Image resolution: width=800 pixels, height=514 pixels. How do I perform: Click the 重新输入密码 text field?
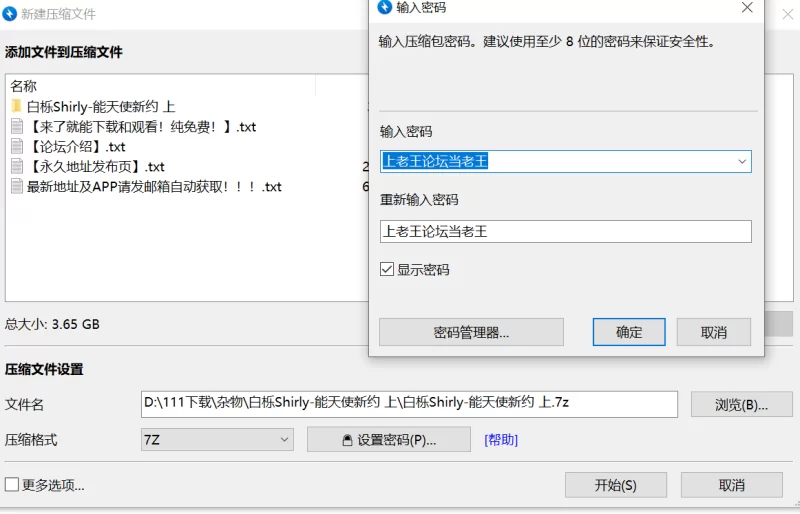pos(565,232)
